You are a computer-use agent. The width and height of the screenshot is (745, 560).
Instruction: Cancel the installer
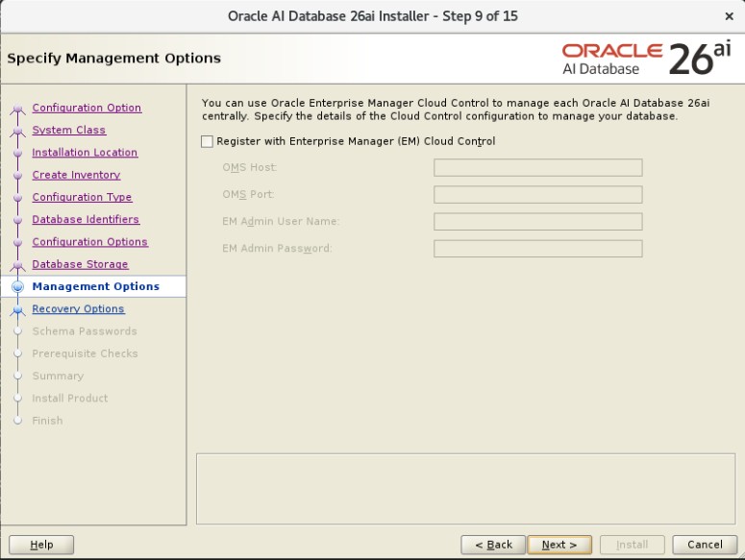tap(705, 545)
